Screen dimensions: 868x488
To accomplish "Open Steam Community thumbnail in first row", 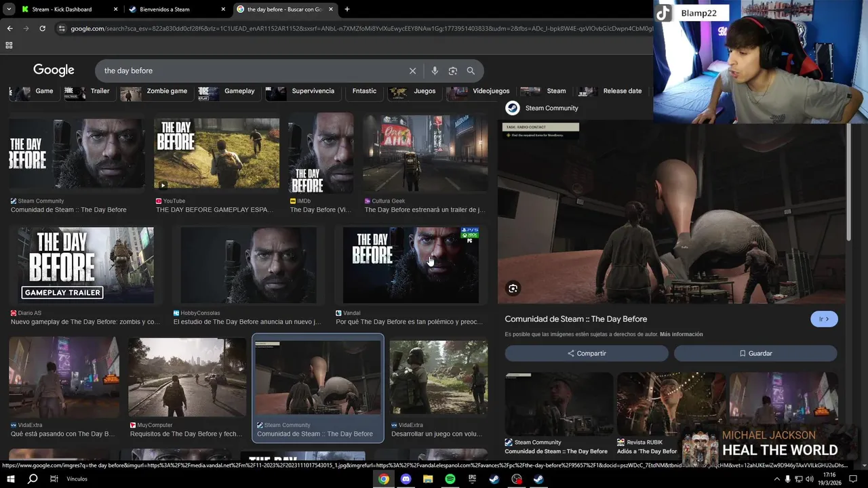I will (77, 153).
